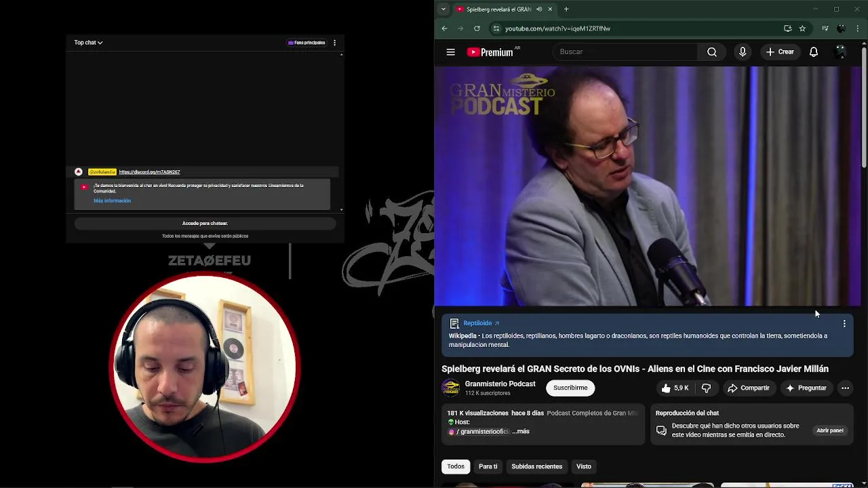Open the Top chat dropdown
Image resolution: width=868 pixels, height=488 pixels.
click(x=88, y=43)
